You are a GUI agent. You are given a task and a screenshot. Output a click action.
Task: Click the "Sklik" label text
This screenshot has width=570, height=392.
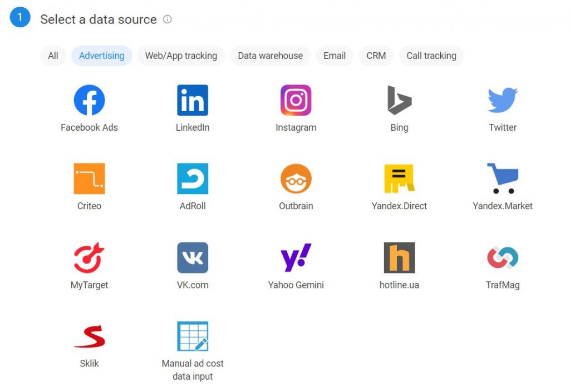click(89, 363)
